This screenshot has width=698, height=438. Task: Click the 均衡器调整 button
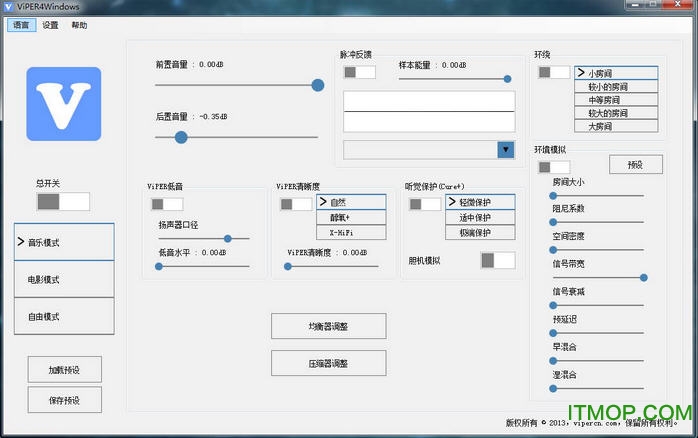[x=328, y=325]
